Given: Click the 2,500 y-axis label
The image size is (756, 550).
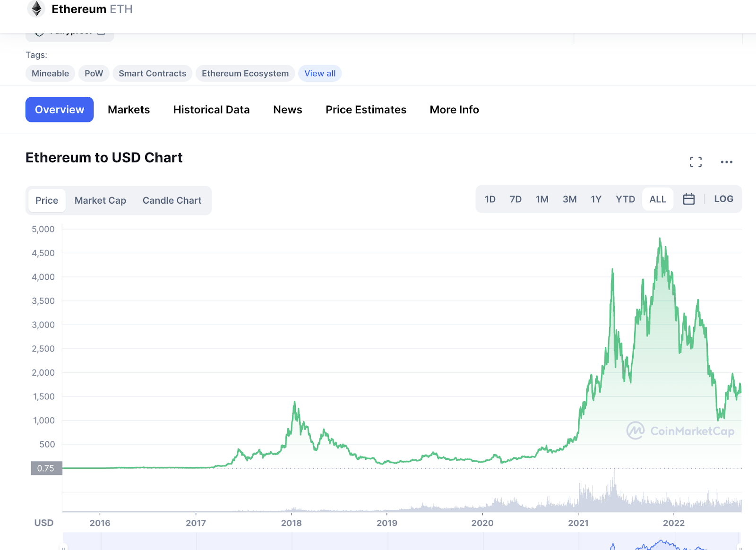Looking at the screenshot, I should coord(43,349).
